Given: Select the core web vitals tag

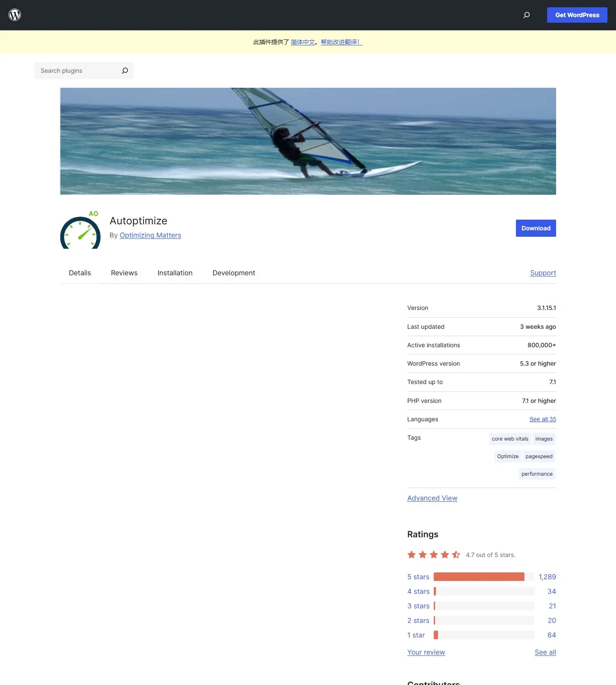Looking at the screenshot, I should 510,439.
